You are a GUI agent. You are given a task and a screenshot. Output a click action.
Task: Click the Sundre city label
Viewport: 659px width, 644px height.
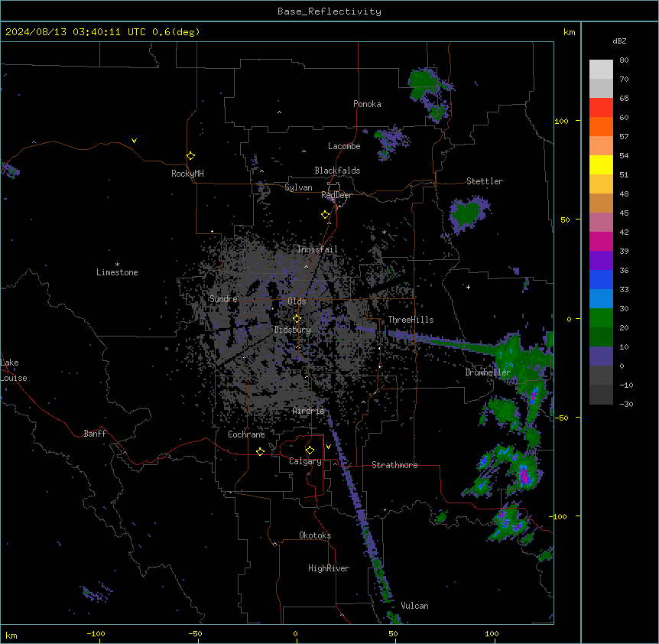pyautogui.click(x=223, y=299)
